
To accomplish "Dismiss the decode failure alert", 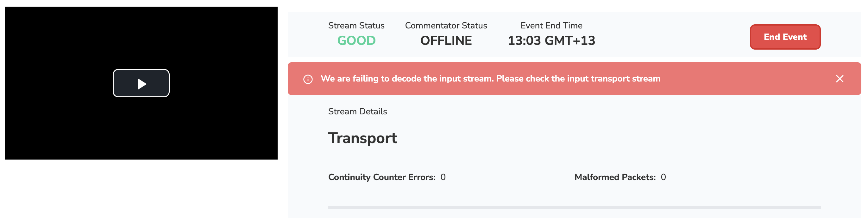I will click(840, 79).
